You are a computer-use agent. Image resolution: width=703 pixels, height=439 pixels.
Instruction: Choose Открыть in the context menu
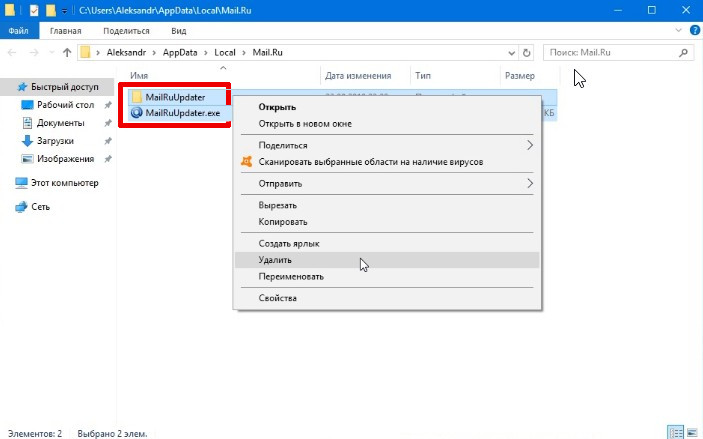point(387,107)
